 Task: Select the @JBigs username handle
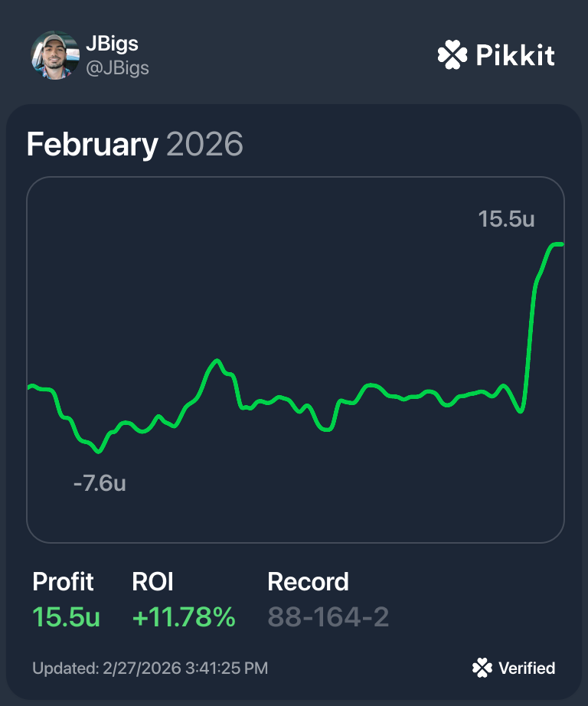pyautogui.click(x=117, y=67)
